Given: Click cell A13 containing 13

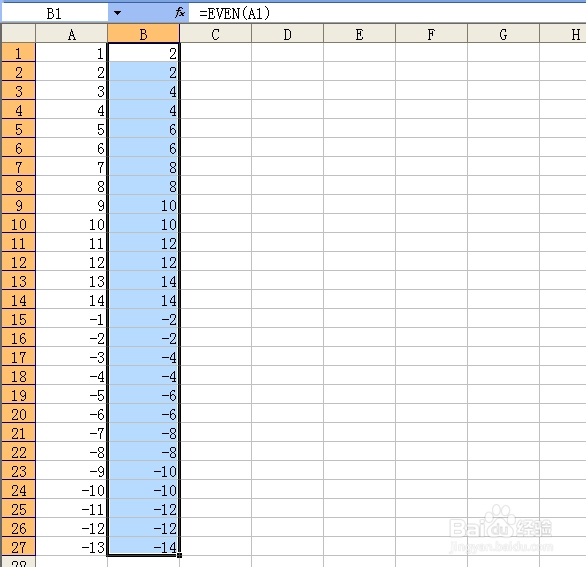Looking at the screenshot, I should pos(71,281).
